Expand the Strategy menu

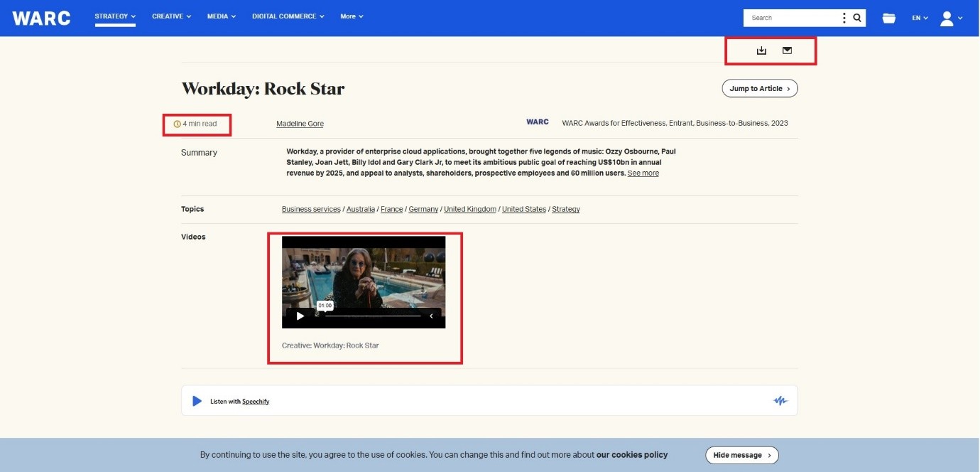(x=115, y=16)
